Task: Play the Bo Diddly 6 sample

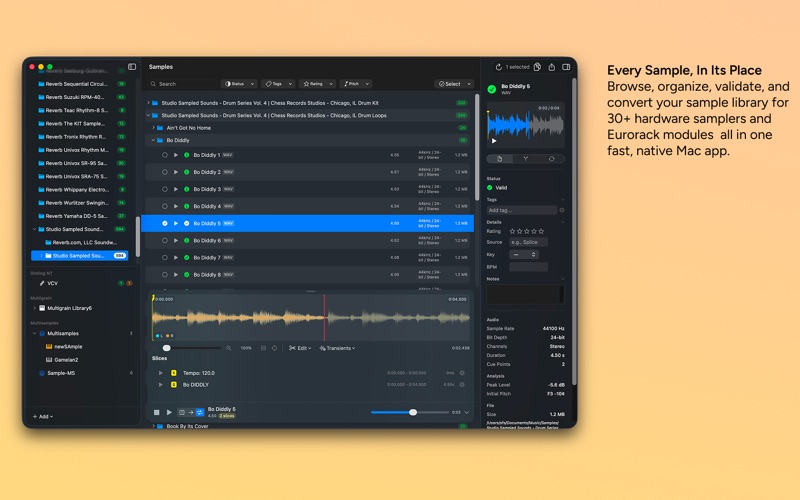Action: tap(176, 240)
